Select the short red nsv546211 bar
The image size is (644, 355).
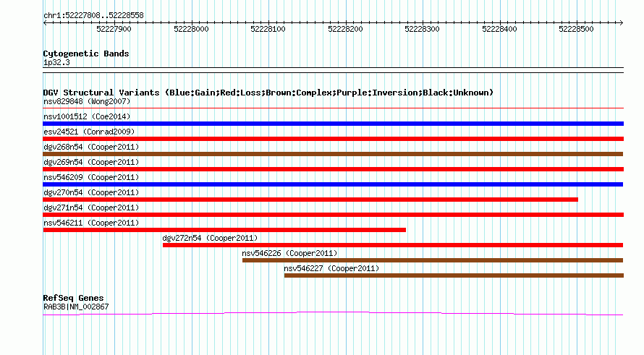pyautogui.click(x=224, y=230)
